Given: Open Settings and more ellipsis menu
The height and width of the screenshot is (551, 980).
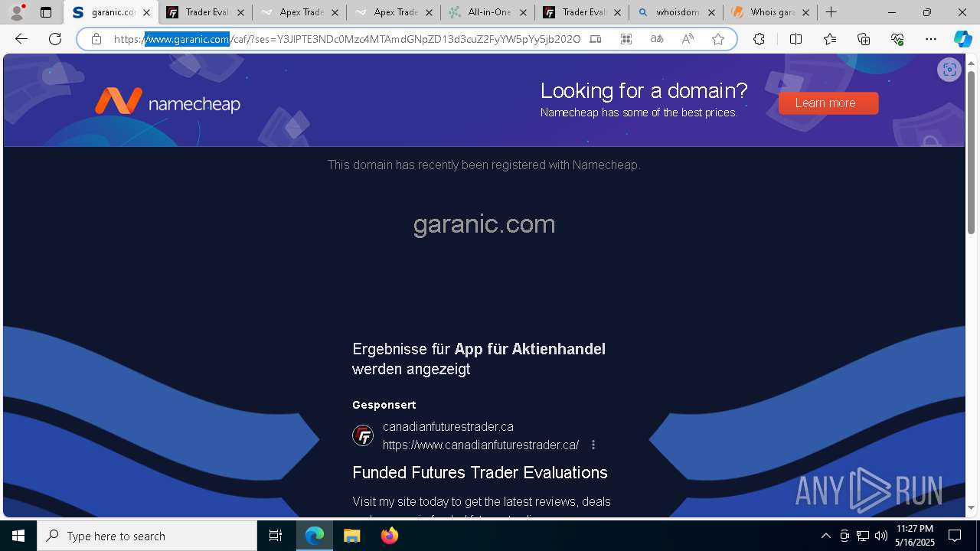Looking at the screenshot, I should [x=931, y=39].
